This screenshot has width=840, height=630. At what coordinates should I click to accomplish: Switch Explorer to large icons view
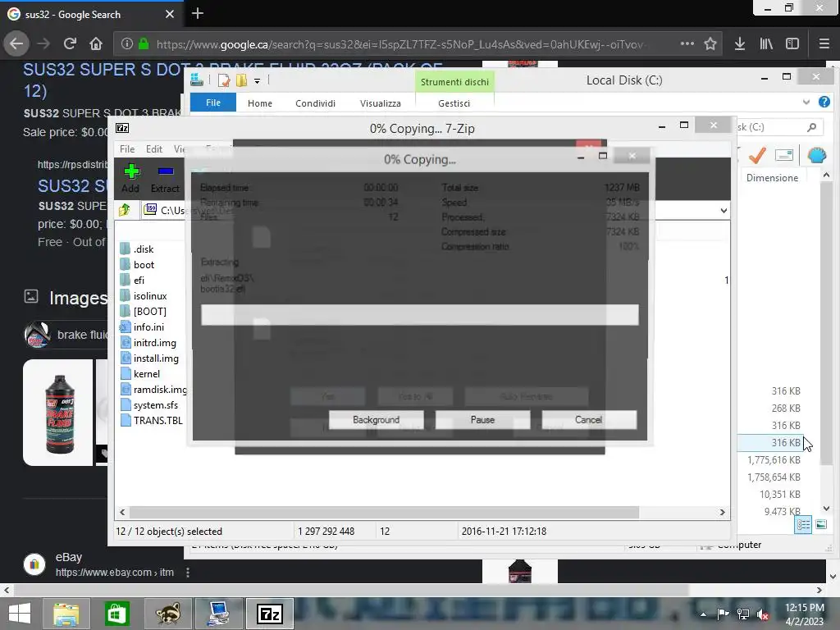pos(820,524)
